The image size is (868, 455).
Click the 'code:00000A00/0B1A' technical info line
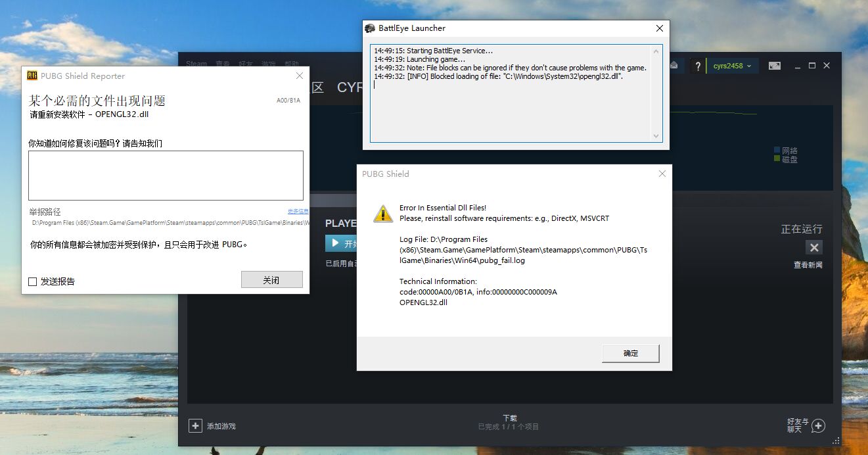coord(478,292)
